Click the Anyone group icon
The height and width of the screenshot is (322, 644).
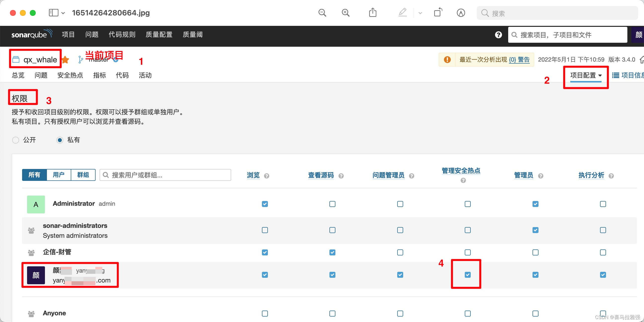coord(31,314)
